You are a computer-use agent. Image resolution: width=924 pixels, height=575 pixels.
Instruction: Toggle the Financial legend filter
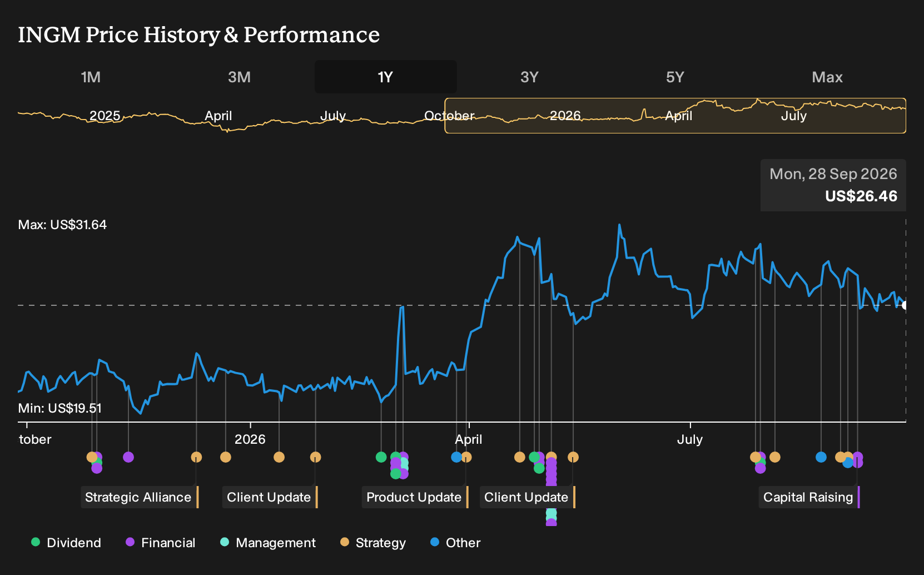[161, 543]
